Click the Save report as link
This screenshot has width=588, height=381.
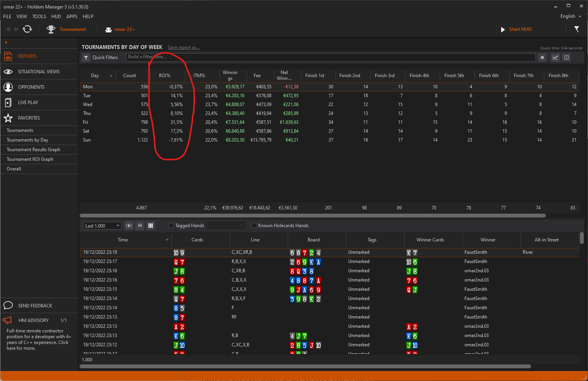coord(183,47)
